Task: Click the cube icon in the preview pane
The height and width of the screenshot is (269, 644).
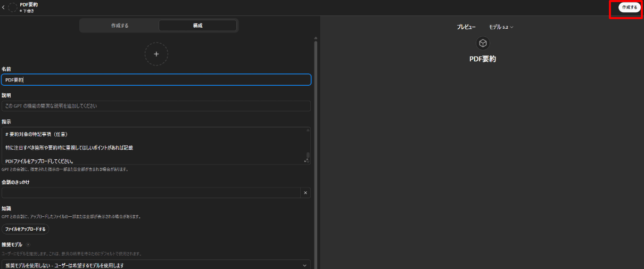Action: (x=483, y=43)
